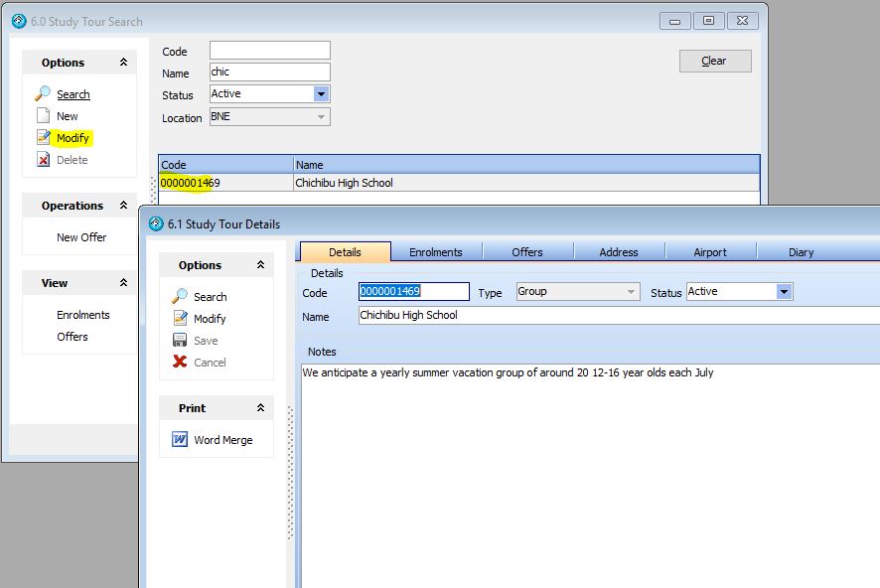Click the Save floppy disk icon in Study Tour Details
The image size is (880, 588).
point(180,341)
